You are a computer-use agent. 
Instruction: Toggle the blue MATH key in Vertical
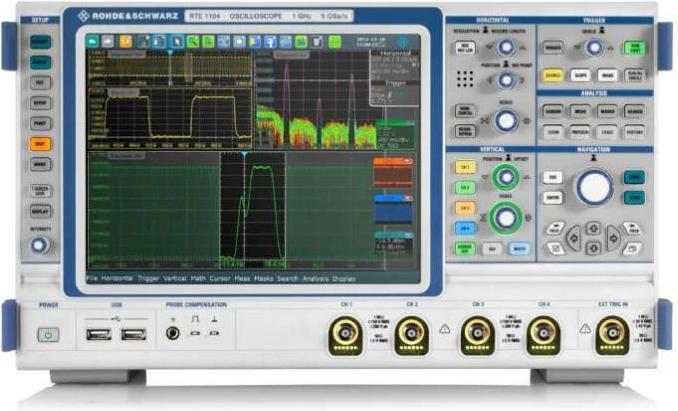[519, 249]
